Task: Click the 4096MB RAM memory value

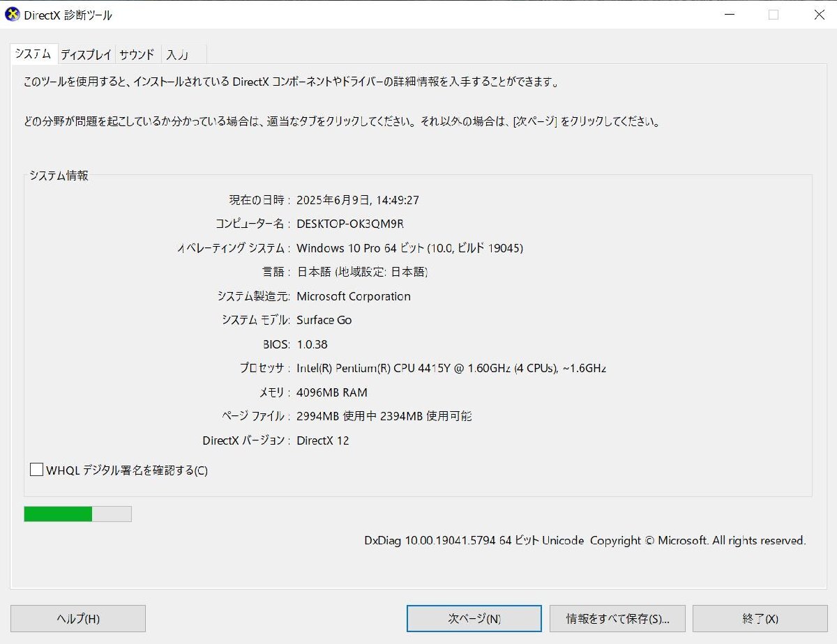Action: (332, 392)
